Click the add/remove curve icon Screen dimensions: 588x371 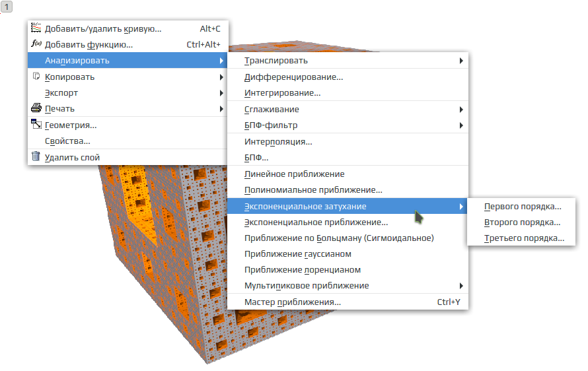[36, 28]
